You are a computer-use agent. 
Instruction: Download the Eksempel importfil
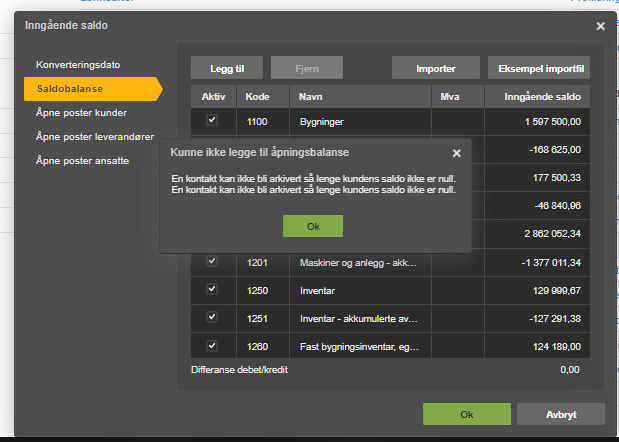pyautogui.click(x=538, y=68)
